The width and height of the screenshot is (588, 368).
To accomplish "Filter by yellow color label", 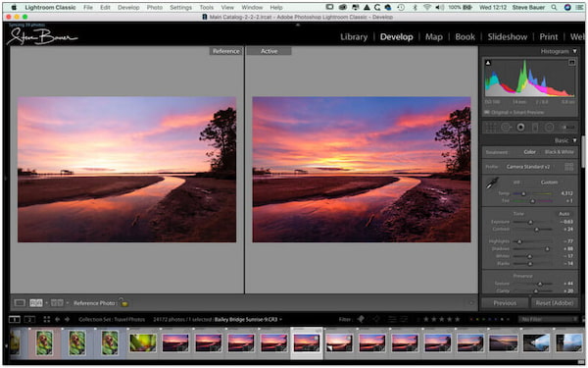I will 478,320.
